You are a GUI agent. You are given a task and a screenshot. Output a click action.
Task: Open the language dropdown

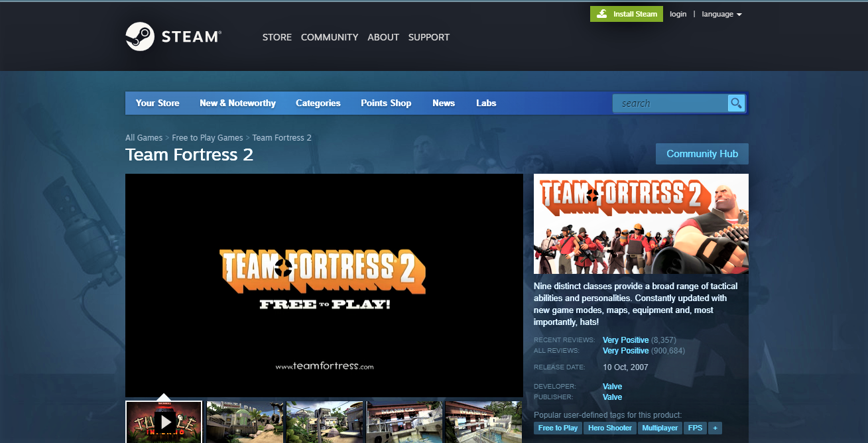[721, 14]
